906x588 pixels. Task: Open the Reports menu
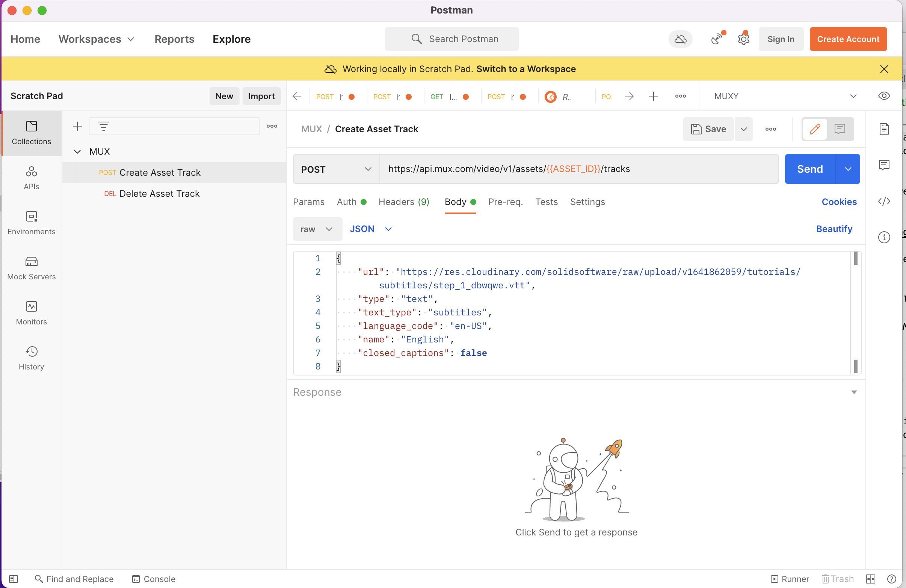174,39
